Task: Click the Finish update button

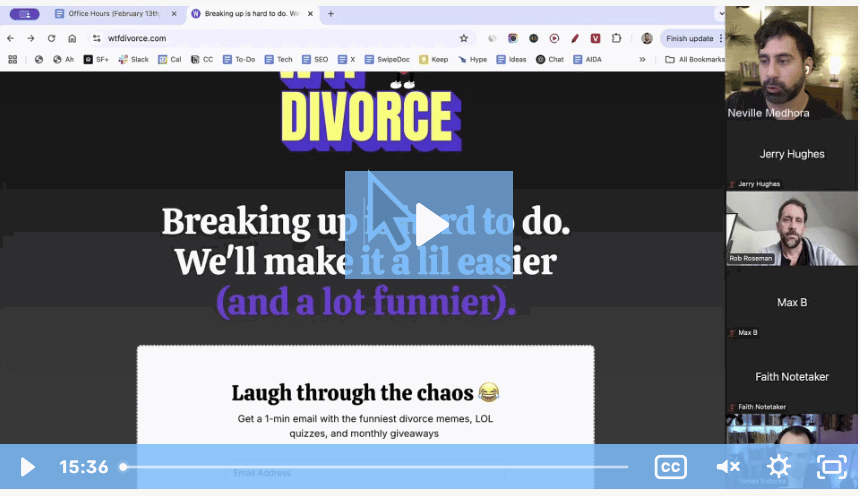Action: pyautogui.click(x=689, y=38)
